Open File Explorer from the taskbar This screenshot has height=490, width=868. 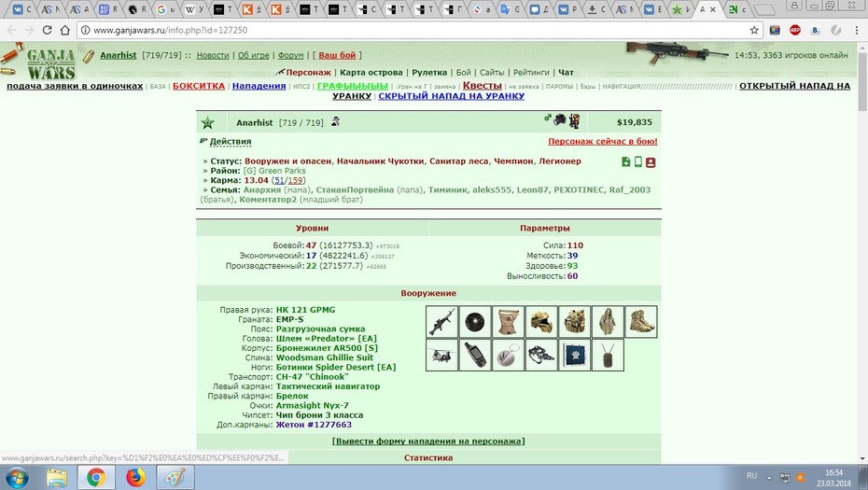pyautogui.click(x=56, y=477)
